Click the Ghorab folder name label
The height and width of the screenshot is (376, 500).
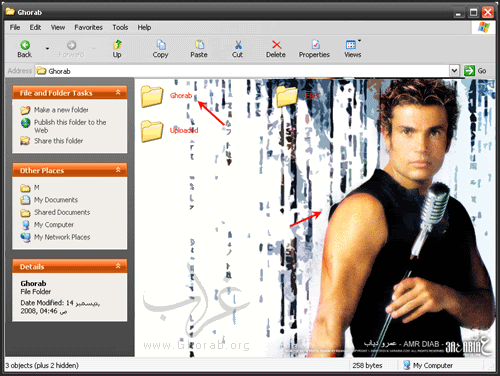click(181, 96)
